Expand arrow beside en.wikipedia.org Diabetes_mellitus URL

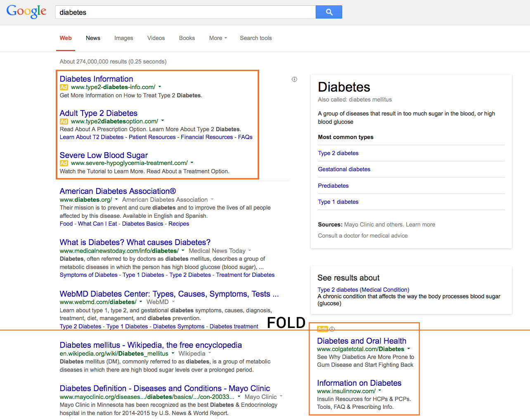(x=173, y=354)
